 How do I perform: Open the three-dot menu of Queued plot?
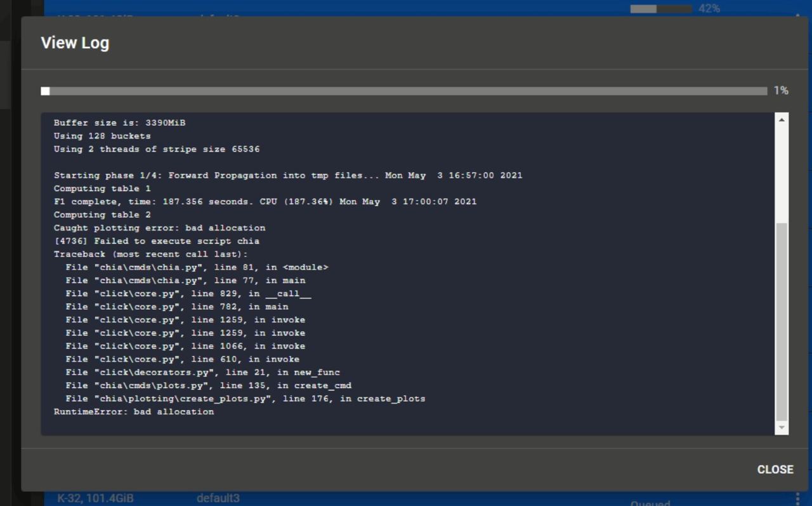[x=798, y=500]
